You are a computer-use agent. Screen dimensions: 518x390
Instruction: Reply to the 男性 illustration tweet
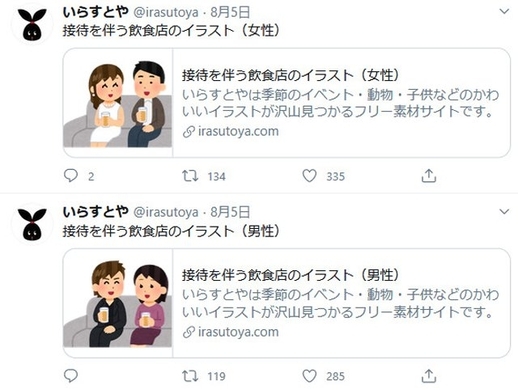71,376
